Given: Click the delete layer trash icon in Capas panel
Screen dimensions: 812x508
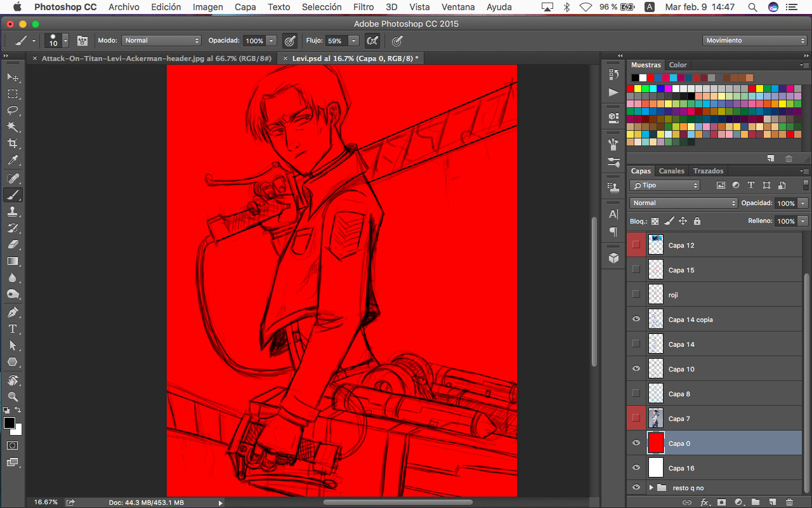Looking at the screenshot, I should pyautogui.click(x=789, y=502).
